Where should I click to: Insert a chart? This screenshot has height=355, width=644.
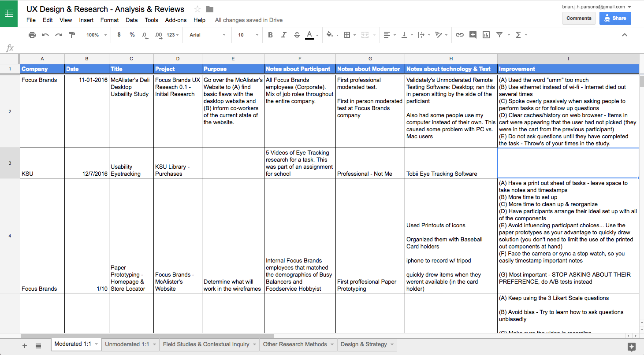click(x=486, y=35)
